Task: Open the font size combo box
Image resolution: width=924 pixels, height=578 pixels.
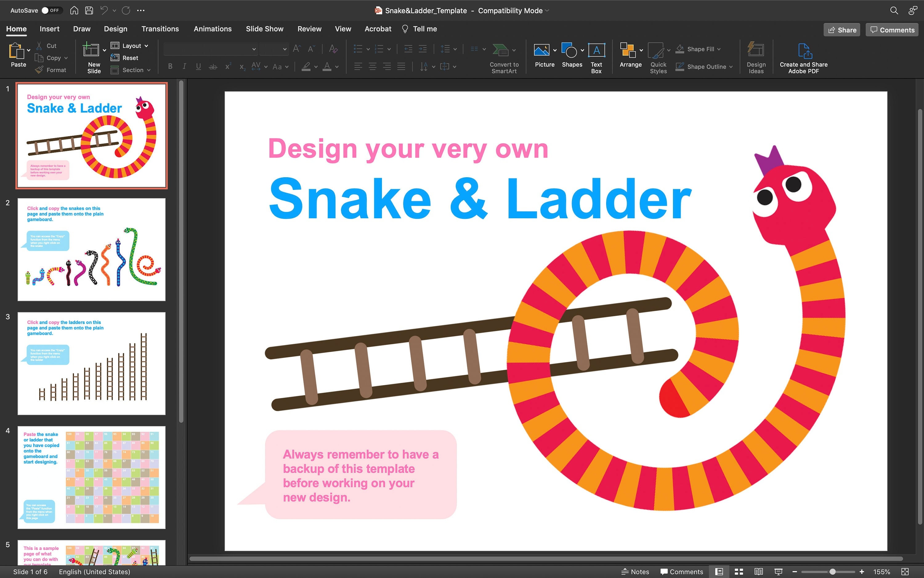Action: click(274, 49)
